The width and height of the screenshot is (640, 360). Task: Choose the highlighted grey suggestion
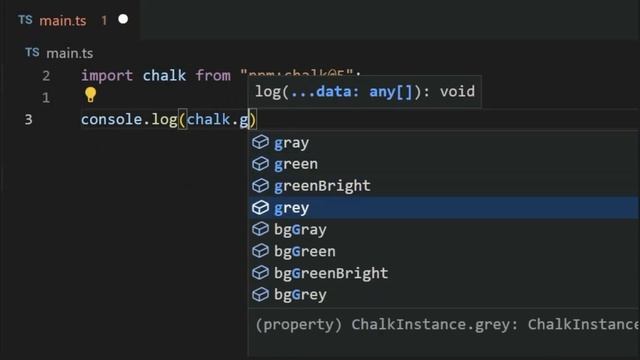click(443, 208)
